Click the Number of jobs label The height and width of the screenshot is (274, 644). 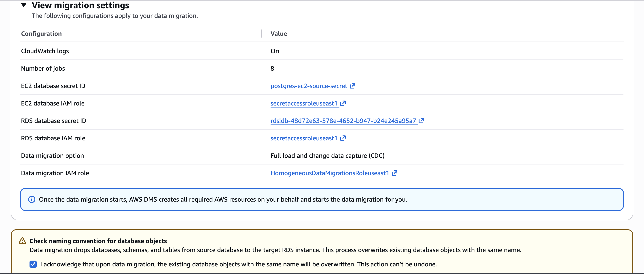pos(43,68)
